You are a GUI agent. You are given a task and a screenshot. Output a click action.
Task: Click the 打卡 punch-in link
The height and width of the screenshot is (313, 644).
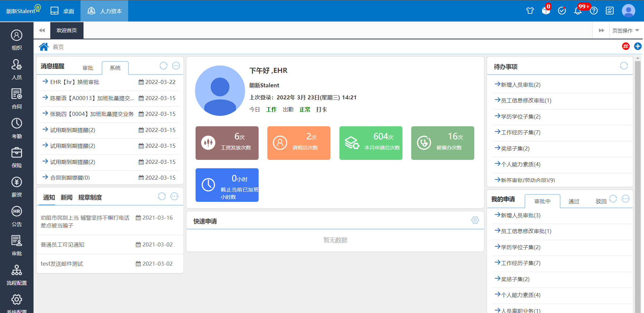(321, 109)
